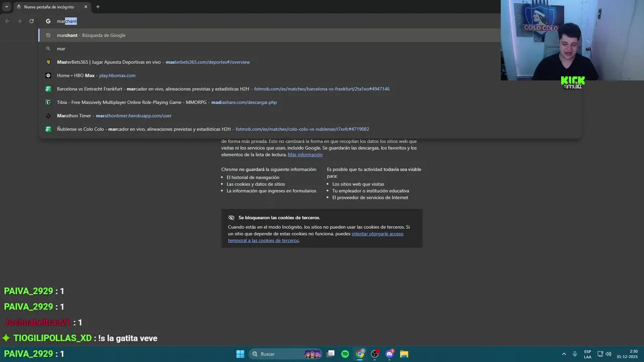Viewport: 644px width, 362px height.
Task: Open the 'Más información' link
Action: click(x=305, y=155)
